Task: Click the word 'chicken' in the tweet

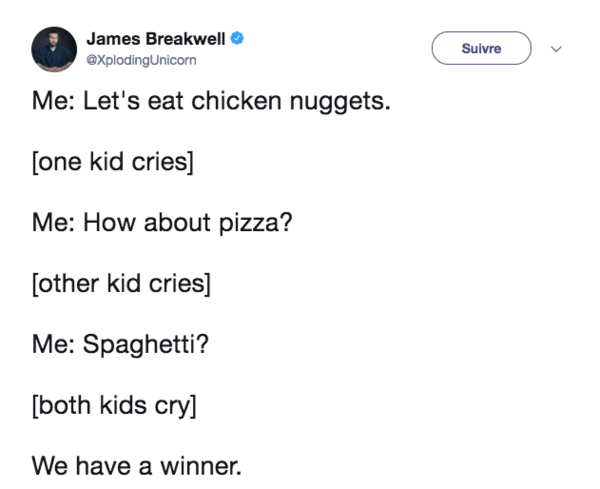Action: (x=236, y=101)
